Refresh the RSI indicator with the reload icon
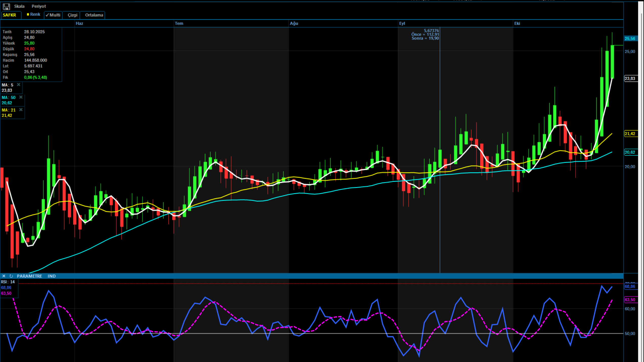This screenshot has height=362, width=644. (11, 276)
